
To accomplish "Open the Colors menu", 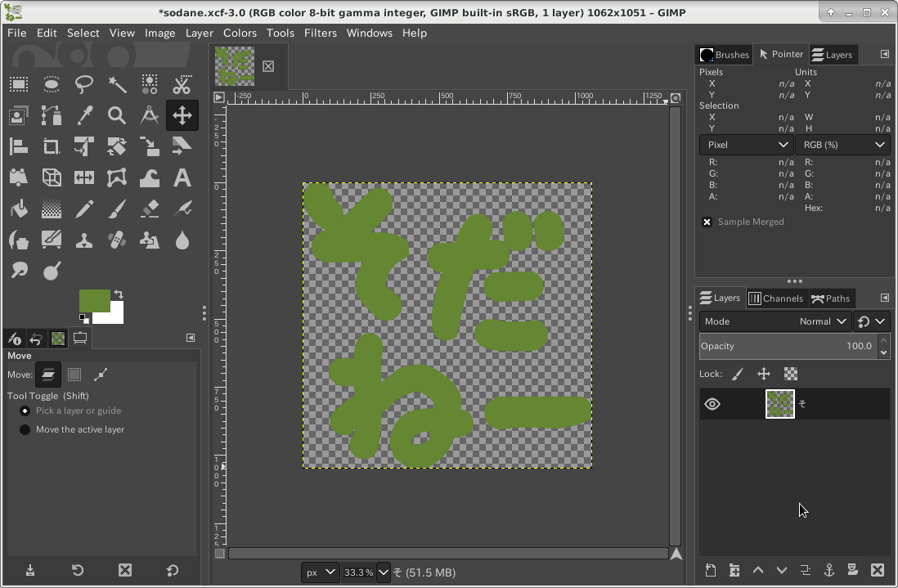I will click(x=240, y=34).
